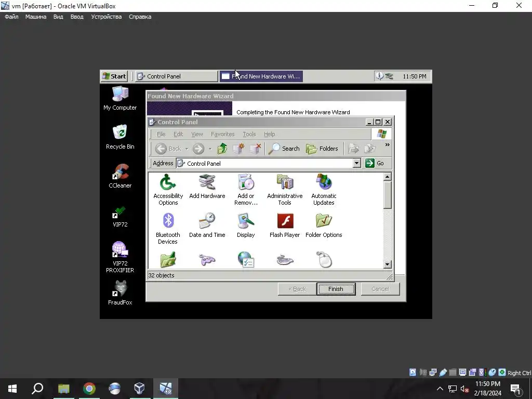Open the Add Hardware applet
The image size is (532, 399).
click(x=207, y=187)
